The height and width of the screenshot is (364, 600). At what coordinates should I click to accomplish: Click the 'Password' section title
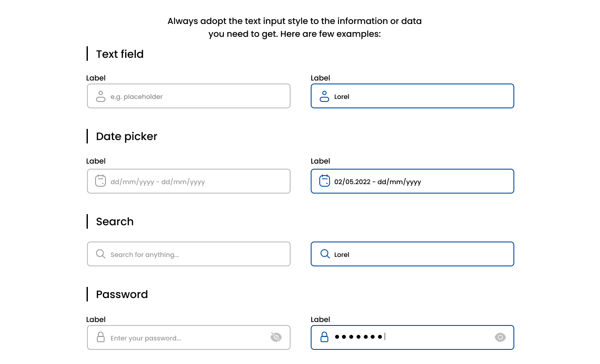[x=122, y=295]
